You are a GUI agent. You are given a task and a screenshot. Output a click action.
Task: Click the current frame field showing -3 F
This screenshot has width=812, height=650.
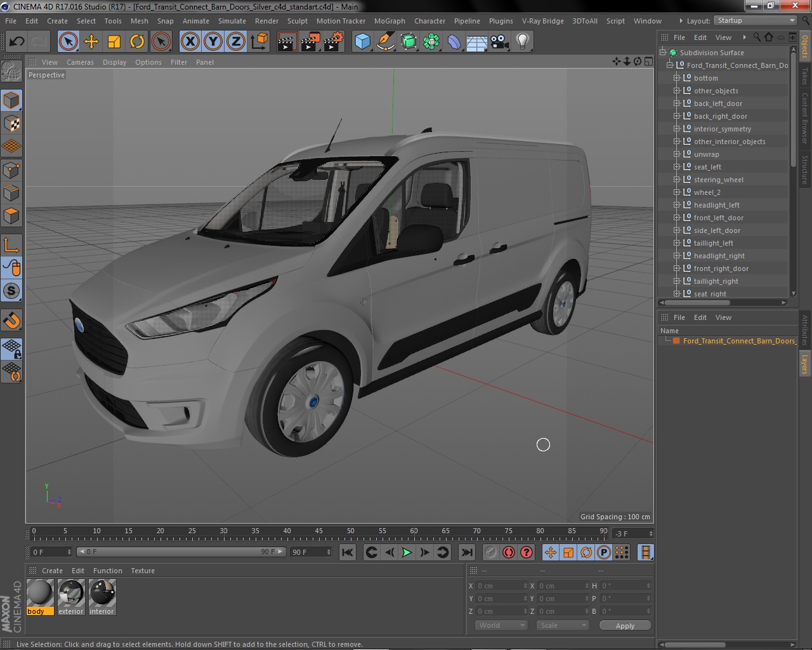pyautogui.click(x=632, y=534)
